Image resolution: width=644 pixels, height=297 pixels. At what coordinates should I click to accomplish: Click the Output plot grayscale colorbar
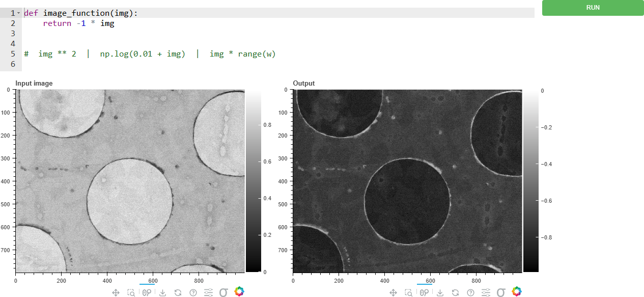click(x=530, y=181)
